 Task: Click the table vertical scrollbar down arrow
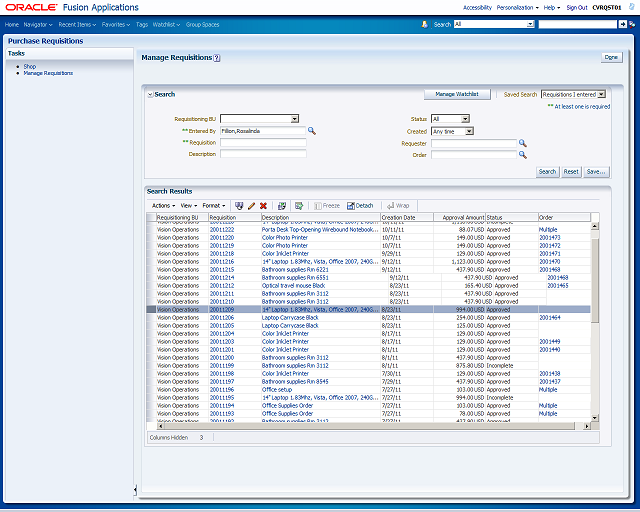pos(595,418)
